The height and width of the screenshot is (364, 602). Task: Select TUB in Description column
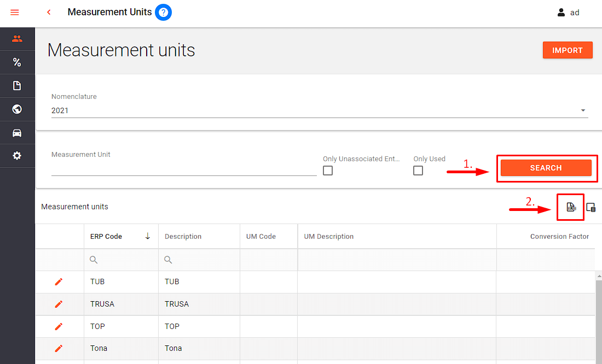click(x=172, y=281)
